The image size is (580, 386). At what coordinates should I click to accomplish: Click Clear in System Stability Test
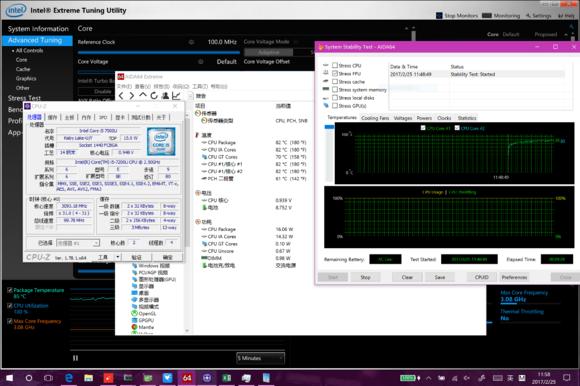[x=407, y=277]
